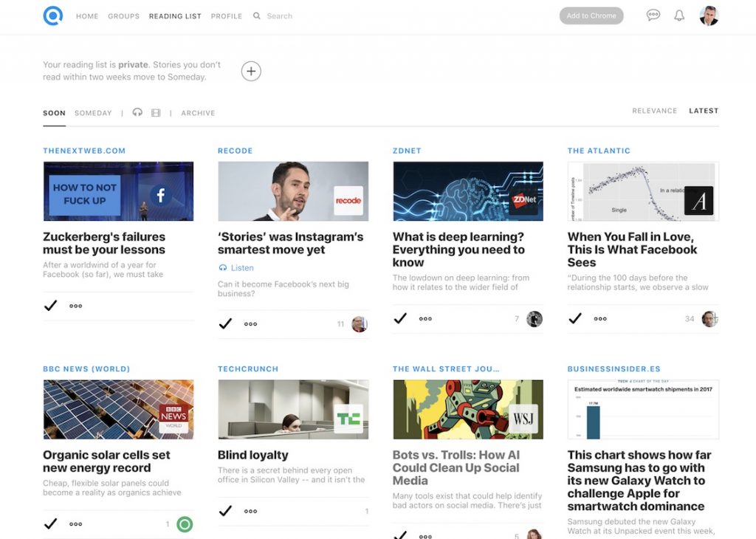Screen dimensions: 756x539
Task: Filter reading list by audio headphones icon
Action: pyautogui.click(x=137, y=113)
